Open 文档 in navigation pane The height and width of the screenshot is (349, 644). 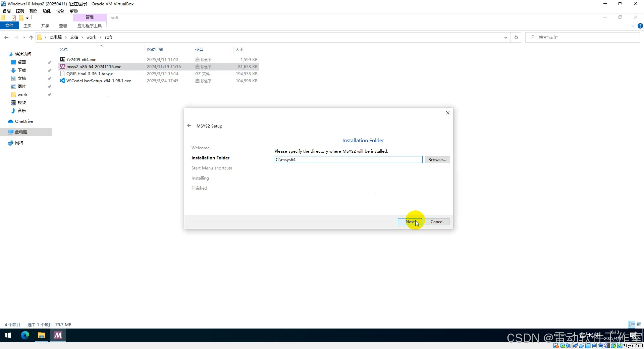[22, 79]
